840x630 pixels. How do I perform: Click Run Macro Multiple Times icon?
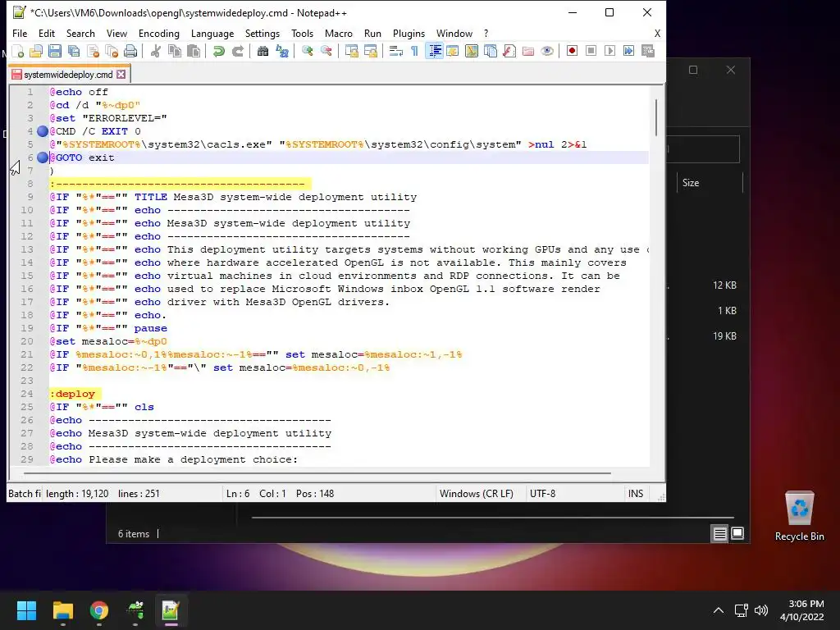[x=628, y=52]
